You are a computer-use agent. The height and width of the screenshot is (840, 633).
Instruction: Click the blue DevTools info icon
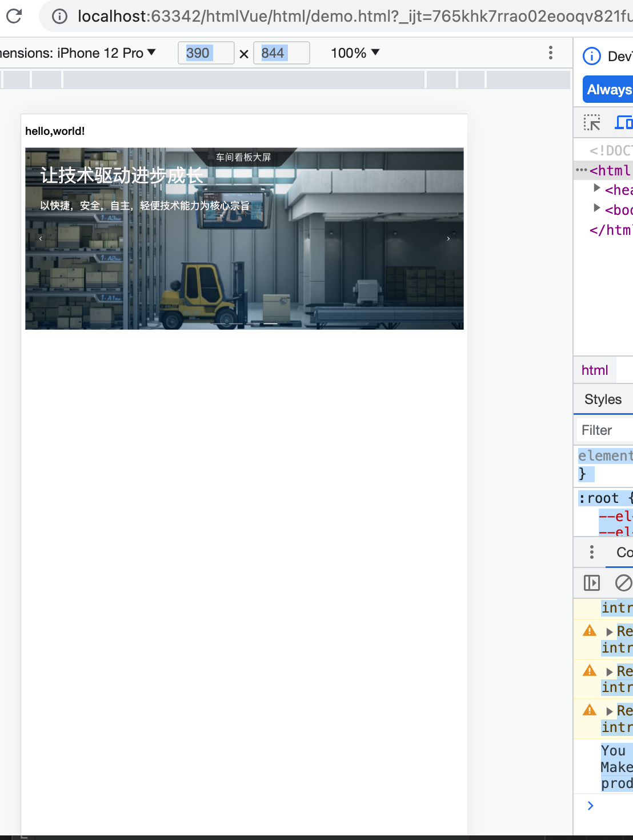tap(591, 56)
